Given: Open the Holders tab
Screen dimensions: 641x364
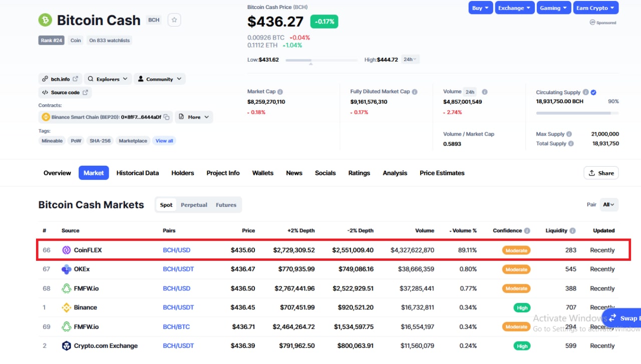Looking at the screenshot, I should [x=183, y=173].
